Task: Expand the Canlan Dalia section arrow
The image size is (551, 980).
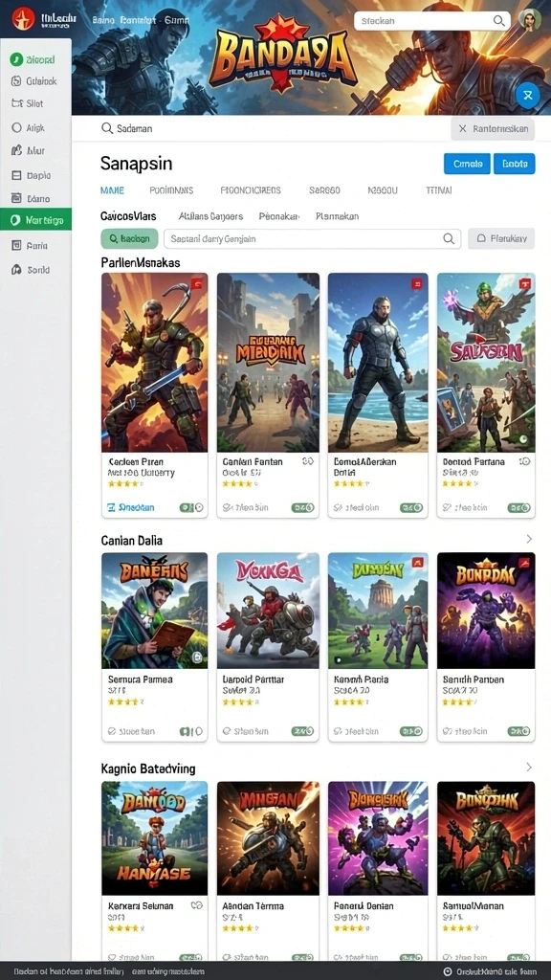Action: (x=529, y=539)
